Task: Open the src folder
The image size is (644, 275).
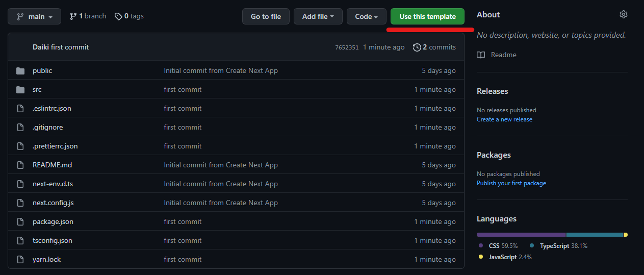Action: coord(37,89)
